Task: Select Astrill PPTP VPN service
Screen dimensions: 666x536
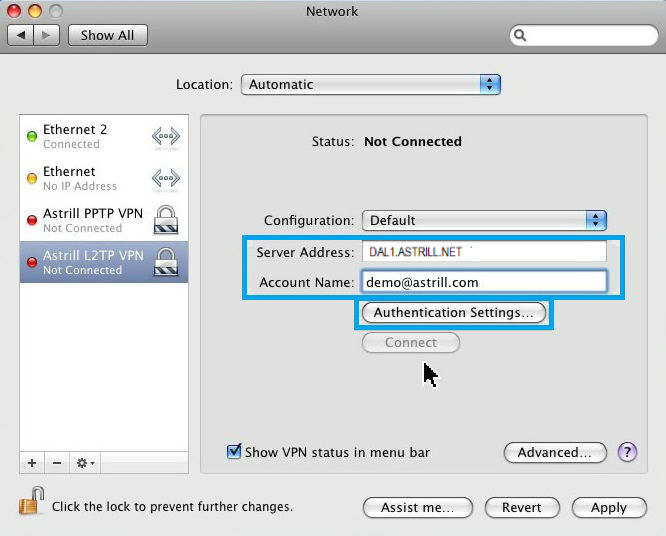Action: click(104, 220)
